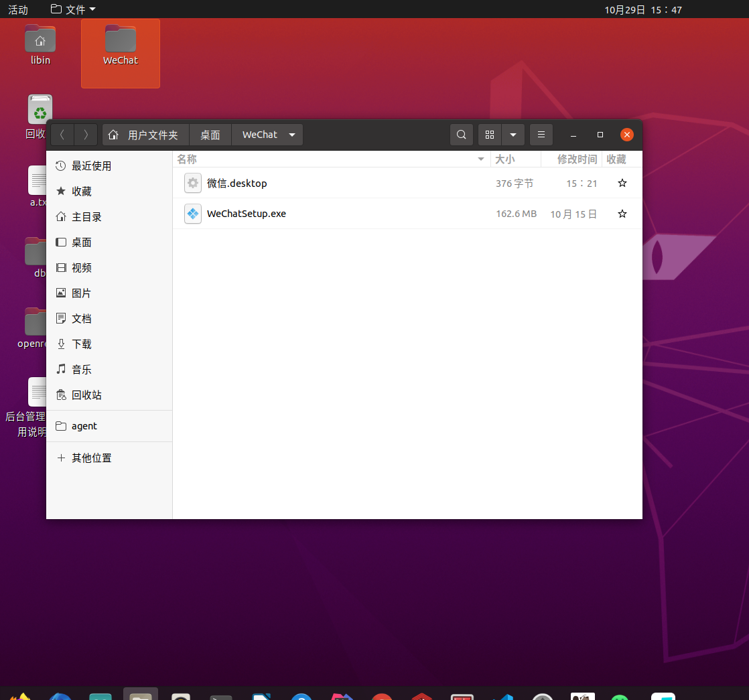
Task: Close the Files window
Action: point(626,135)
